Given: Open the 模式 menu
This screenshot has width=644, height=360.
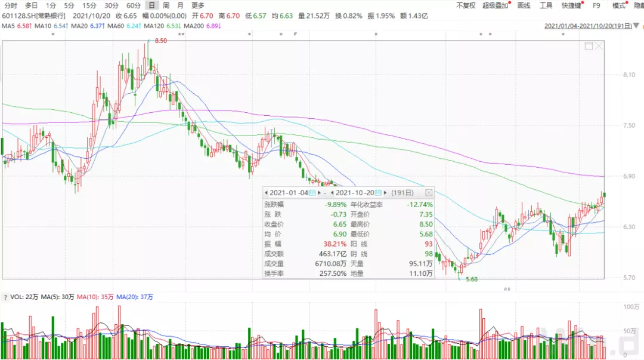Looking at the screenshot, I should point(620,5).
